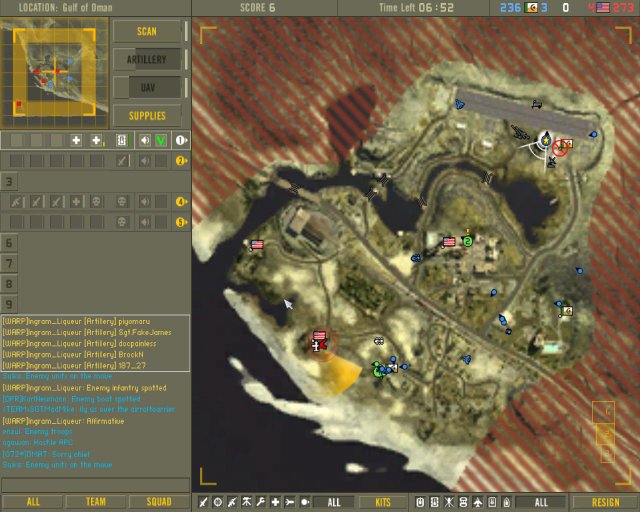Screen dimensions: 640x512
Task: Toggle the KITS filter button
Action: [382, 502]
